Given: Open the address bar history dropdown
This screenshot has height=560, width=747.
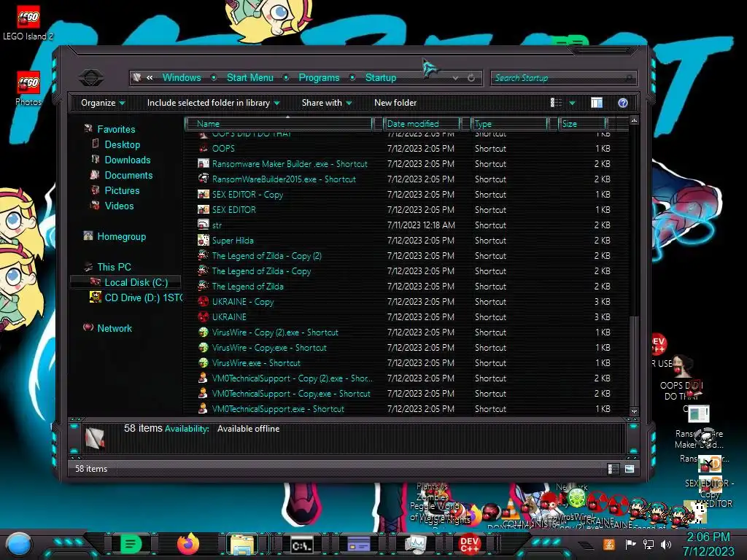Looking at the screenshot, I should click(x=455, y=77).
